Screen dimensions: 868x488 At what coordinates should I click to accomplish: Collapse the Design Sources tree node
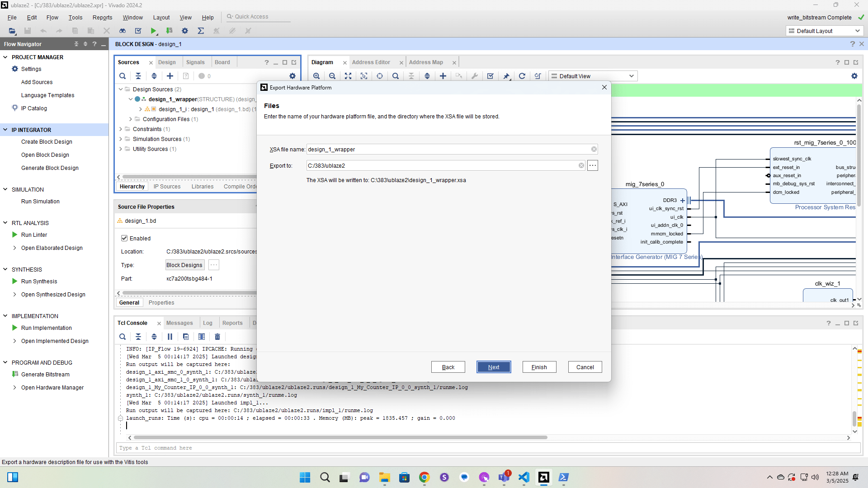[121, 89]
